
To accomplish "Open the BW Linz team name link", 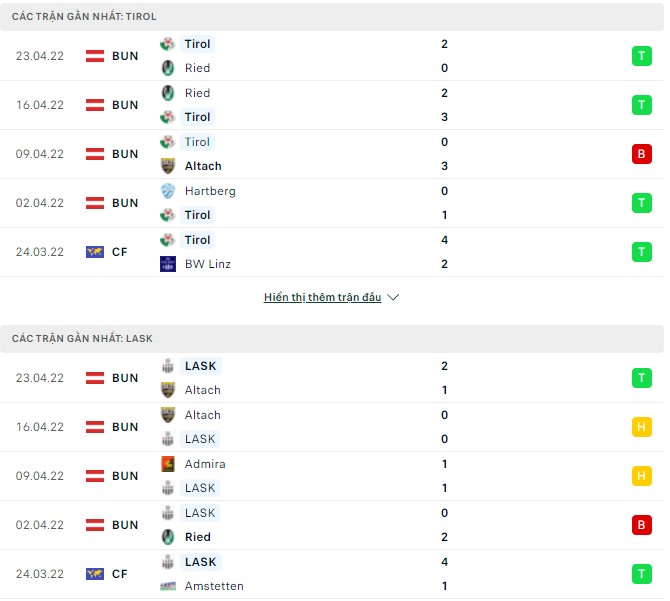I will tap(209, 264).
